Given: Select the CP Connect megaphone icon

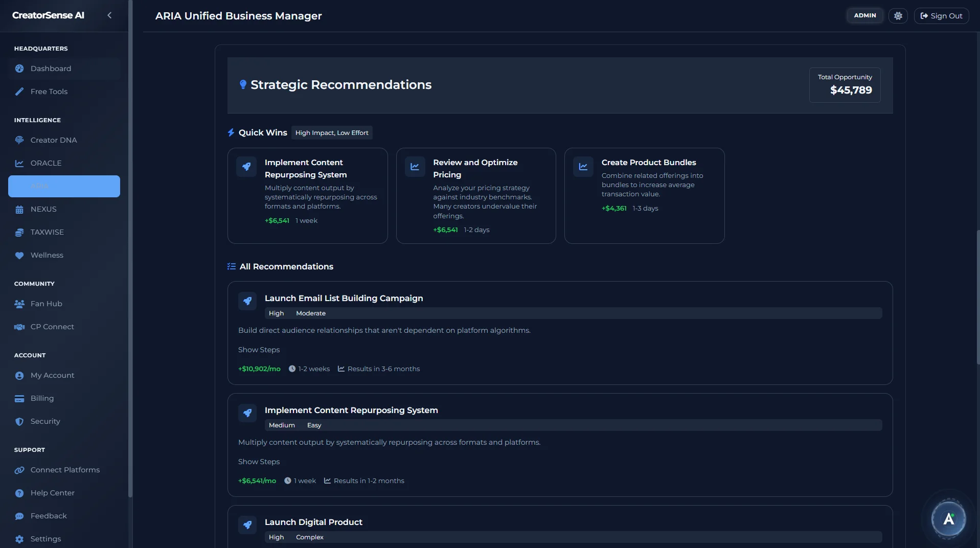Looking at the screenshot, I should [19, 327].
